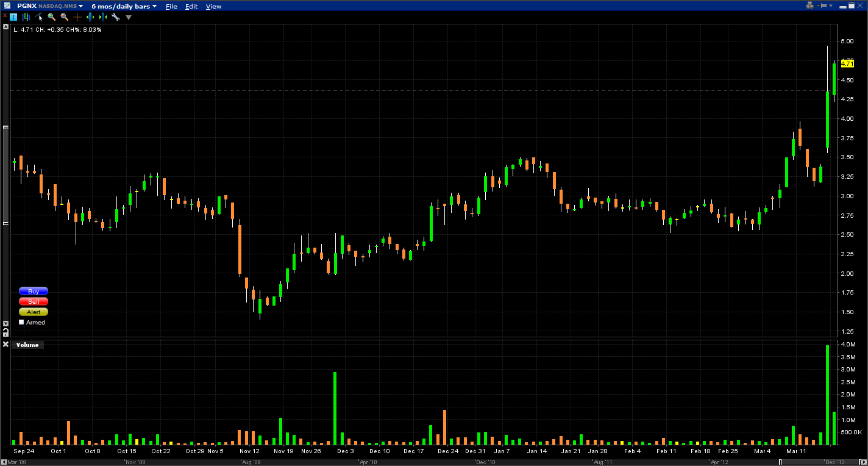This screenshot has width=868, height=466.
Task: Open the File menu
Action: click(x=171, y=6)
